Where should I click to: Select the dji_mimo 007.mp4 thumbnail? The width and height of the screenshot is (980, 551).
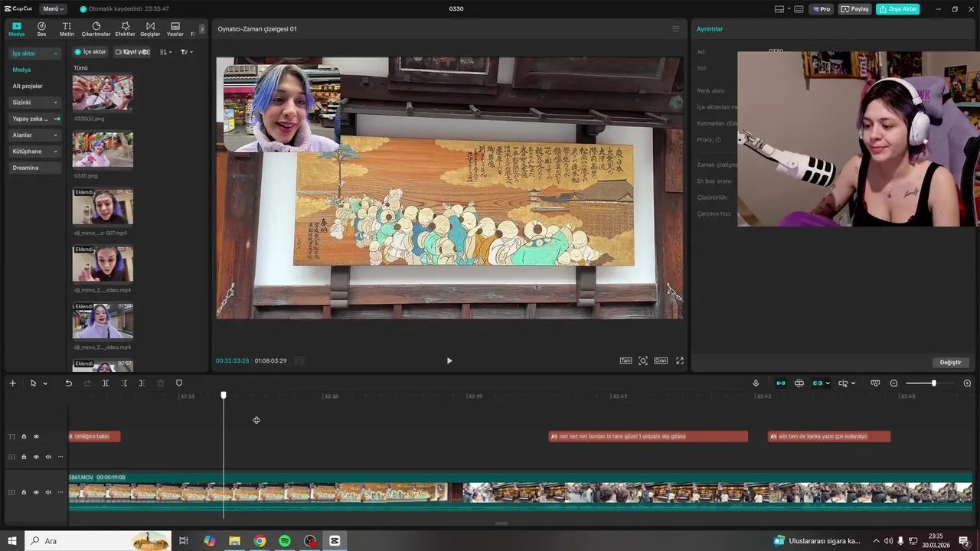coord(103,207)
